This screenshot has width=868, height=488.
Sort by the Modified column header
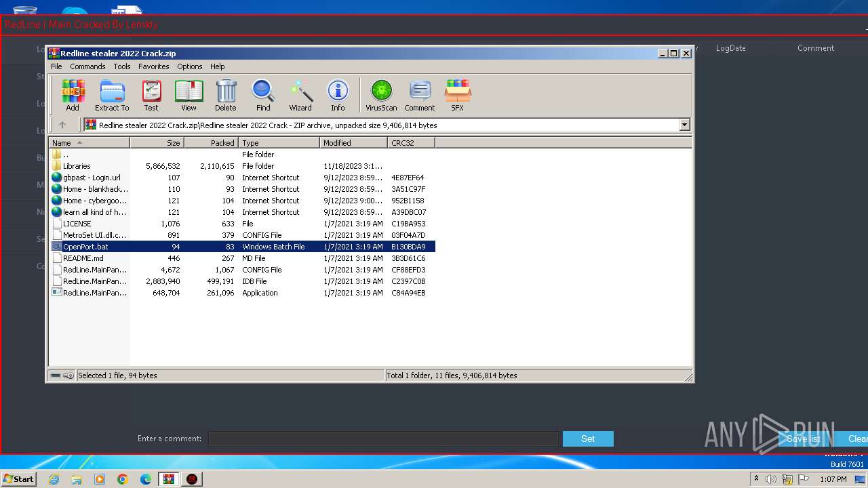tap(354, 143)
